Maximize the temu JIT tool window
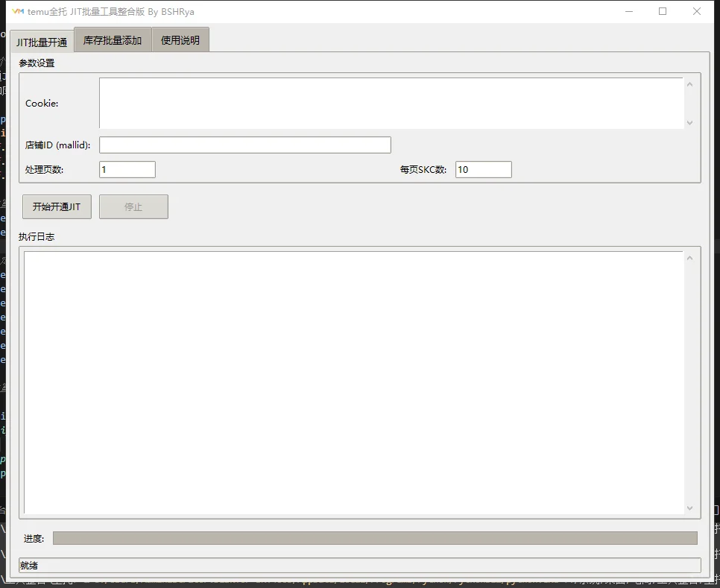 pyautogui.click(x=663, y=11)
